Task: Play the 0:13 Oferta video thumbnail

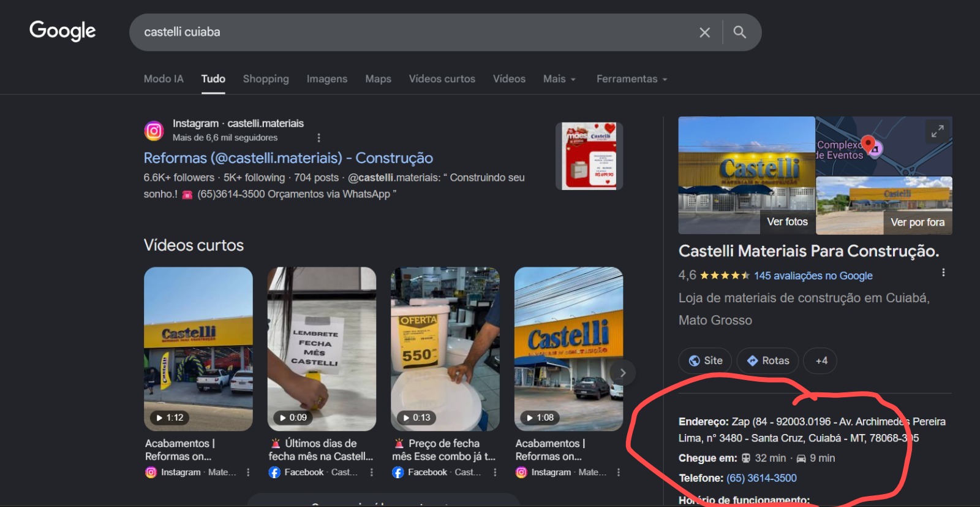Action: coord(445,349)
